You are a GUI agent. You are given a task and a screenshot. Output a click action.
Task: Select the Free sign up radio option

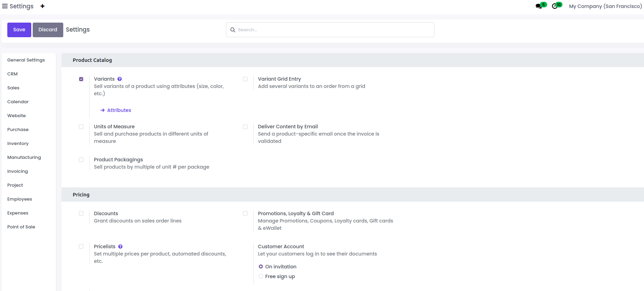(261, 276)
